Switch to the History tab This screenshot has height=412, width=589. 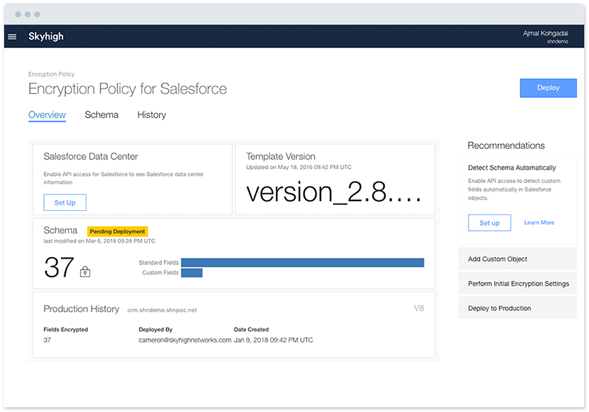[151, 115]
